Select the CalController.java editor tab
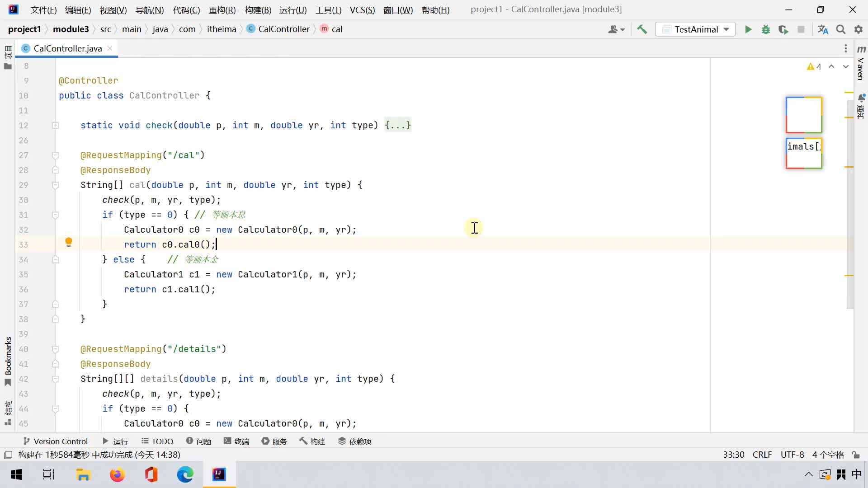The width and height of the screenshot is (868, 488). [67, 48]
